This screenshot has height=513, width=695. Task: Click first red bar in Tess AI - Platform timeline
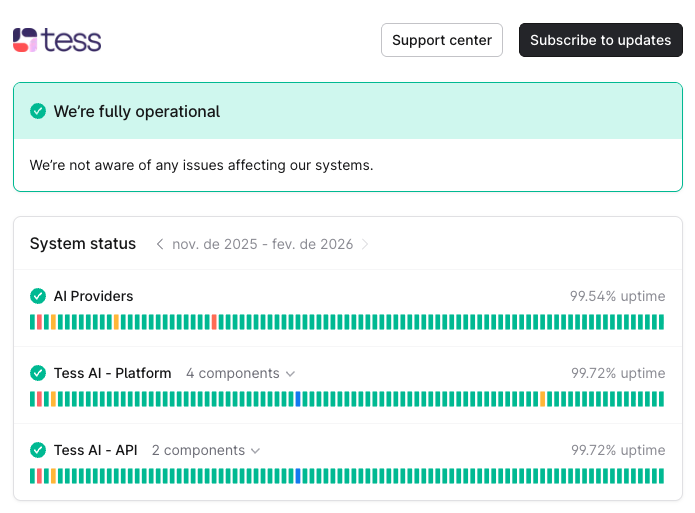coord(39,399)
